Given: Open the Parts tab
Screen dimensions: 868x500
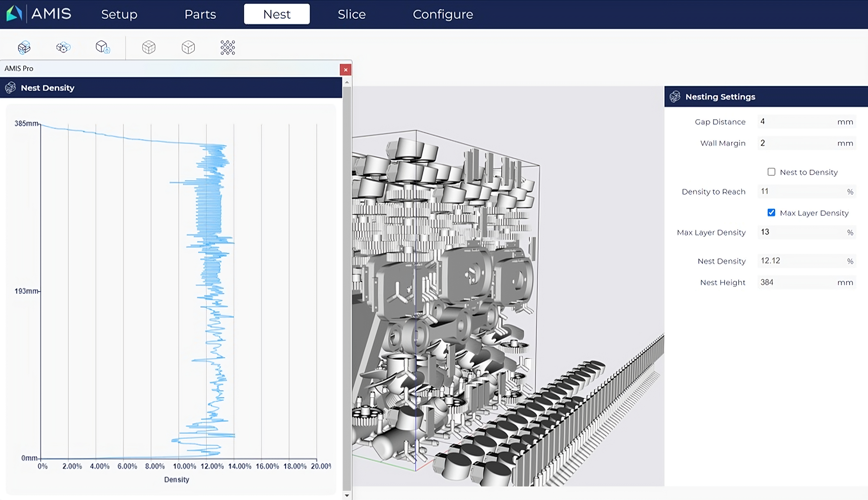Looking at the screenshot, I should tap(200, 14).
